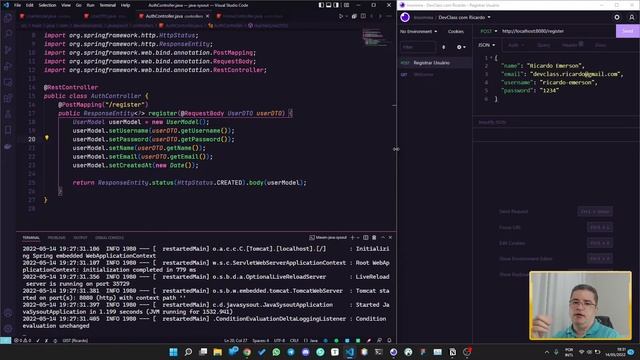The height and width of the screenshot is (360, 640).
Task: Switch to the Auth tab in Insomnia
Action: 515,45
